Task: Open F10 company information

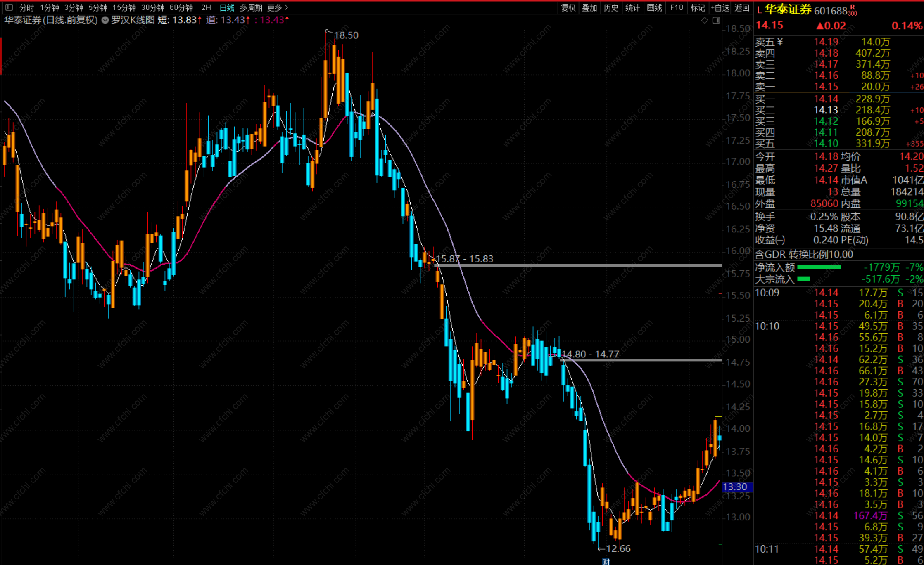Action: pyautogui.click(x=676, y=7)
